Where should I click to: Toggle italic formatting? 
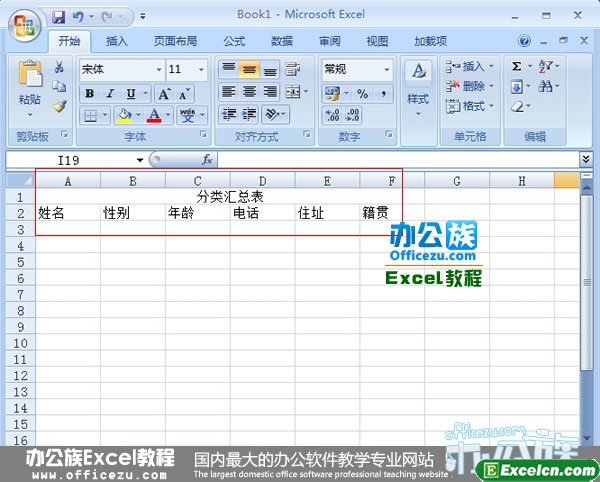(110, 94)
